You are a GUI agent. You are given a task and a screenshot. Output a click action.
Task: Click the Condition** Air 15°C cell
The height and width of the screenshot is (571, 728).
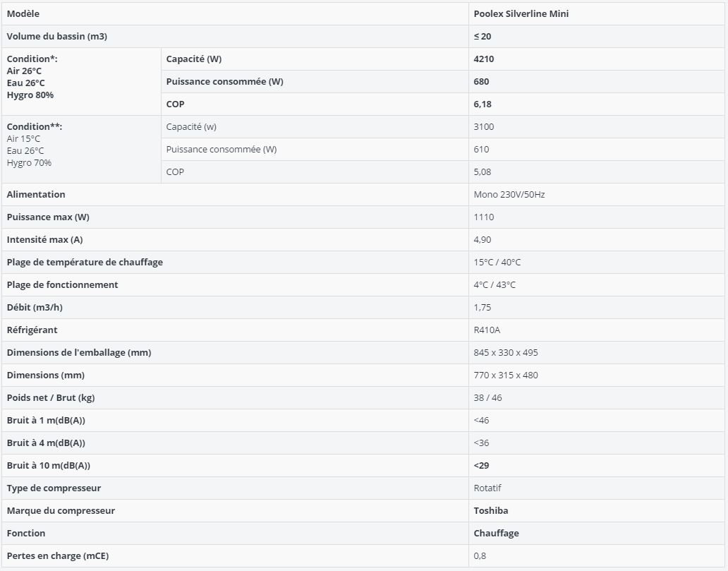[81, 149]
